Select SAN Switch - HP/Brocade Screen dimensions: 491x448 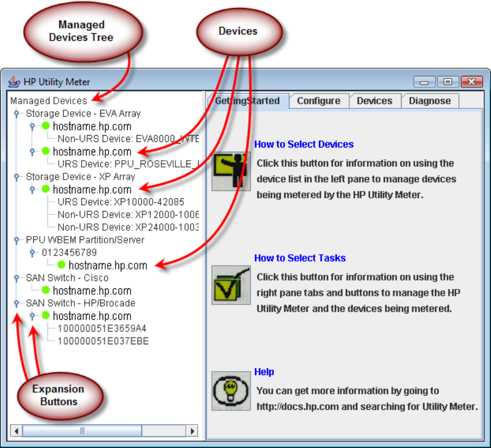pos(81,303)
